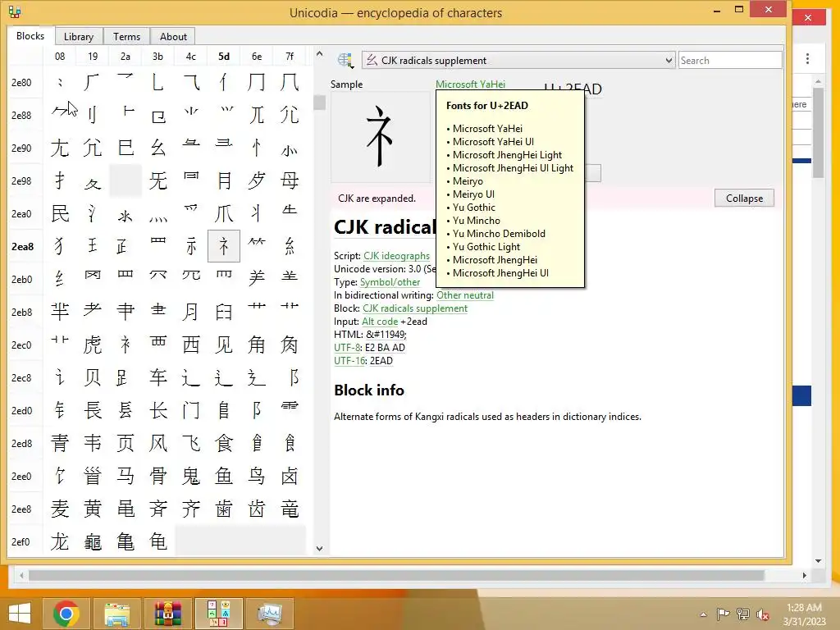The height and width of the screenshot is (630, 840).
Task: Switch to the Blocks tab
Action: 30,36
